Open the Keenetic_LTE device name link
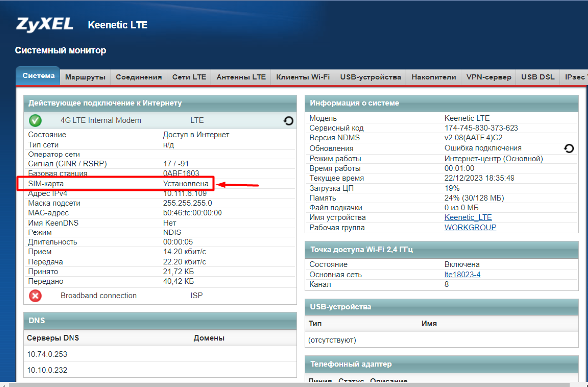The width and height of the screenshot is (588, 387). [x=468, y=217]
